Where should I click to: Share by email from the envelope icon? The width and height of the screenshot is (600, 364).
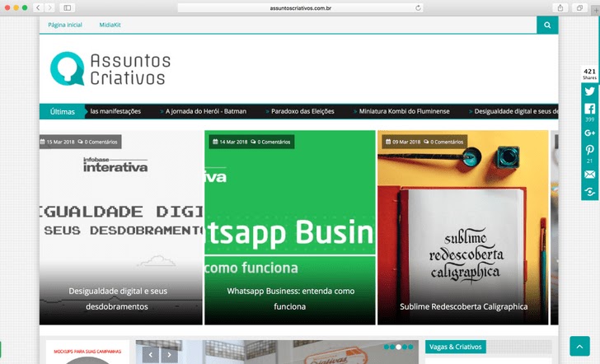pos(589,175)
